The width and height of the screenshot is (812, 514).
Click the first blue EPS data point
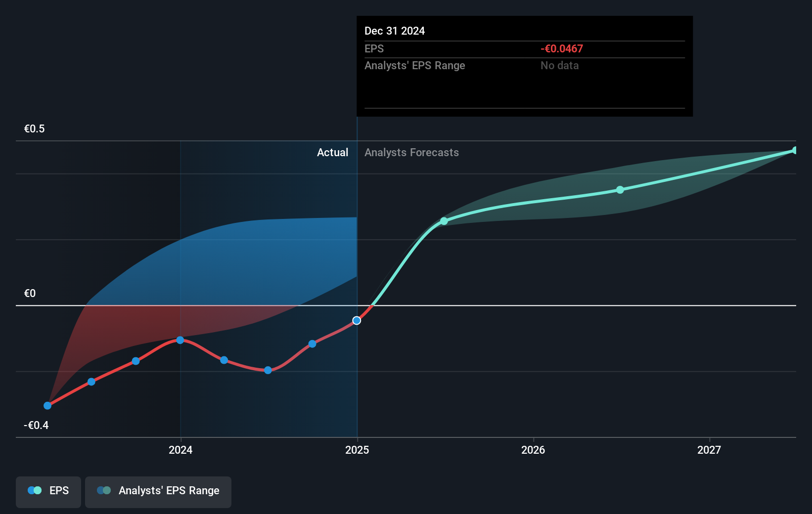click(x=47, y=405)
